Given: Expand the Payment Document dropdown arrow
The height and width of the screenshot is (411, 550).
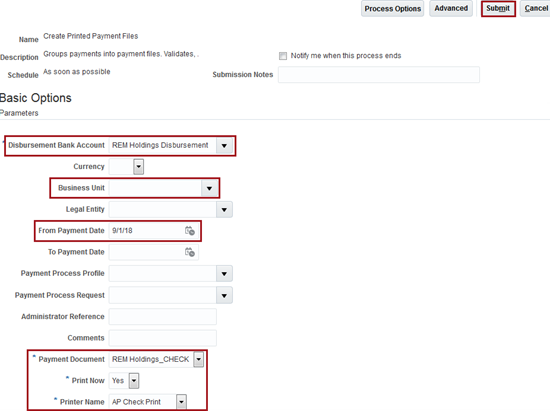Looking at the screenshot, I should (x=199, y=359).
